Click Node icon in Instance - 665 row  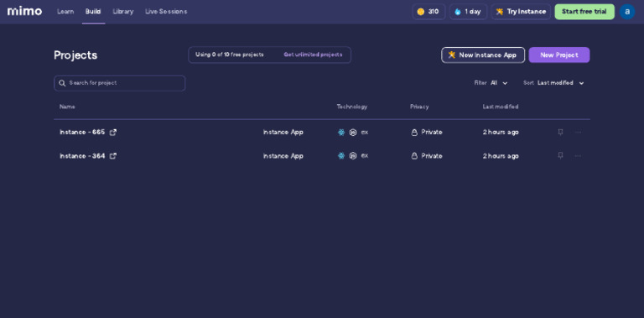coord(353,133)
